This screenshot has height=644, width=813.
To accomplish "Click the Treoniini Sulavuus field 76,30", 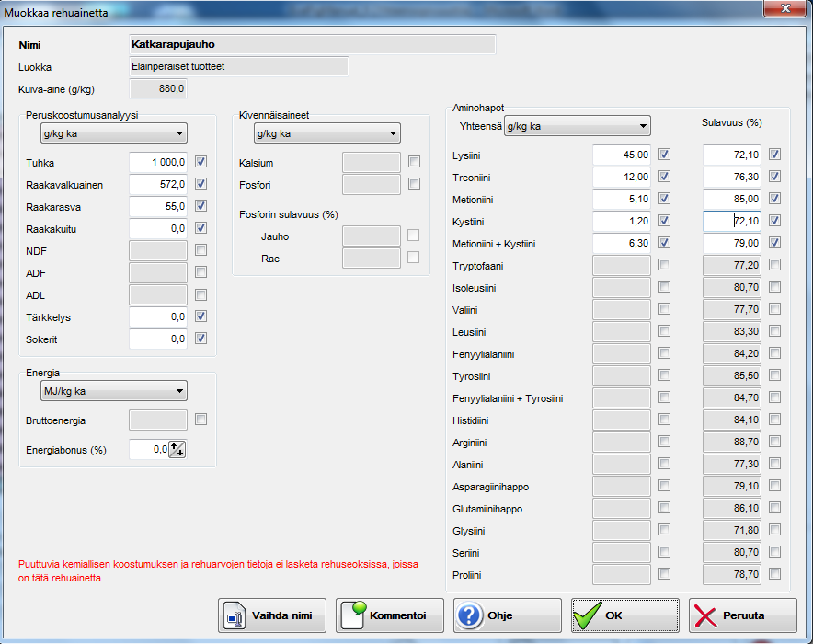I will [x=732, y=178].
